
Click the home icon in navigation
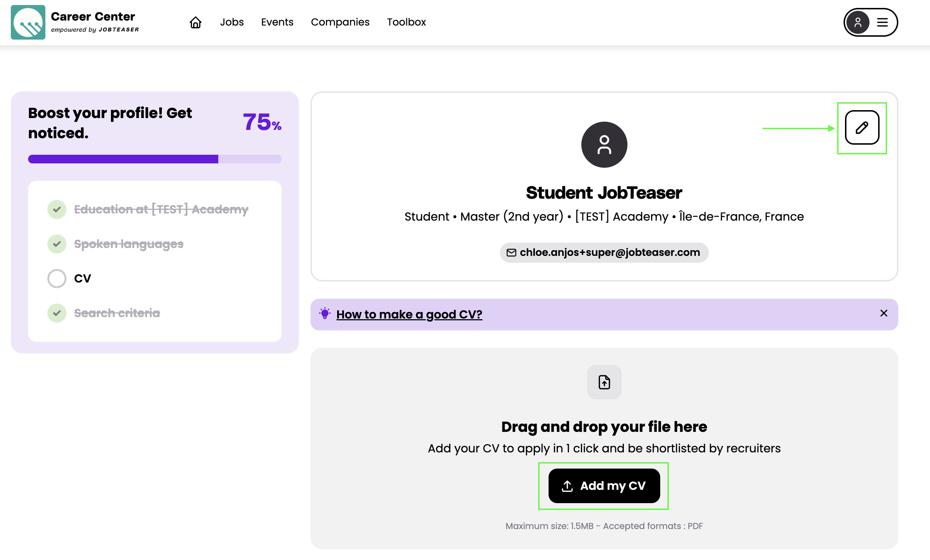pos(195,22)
